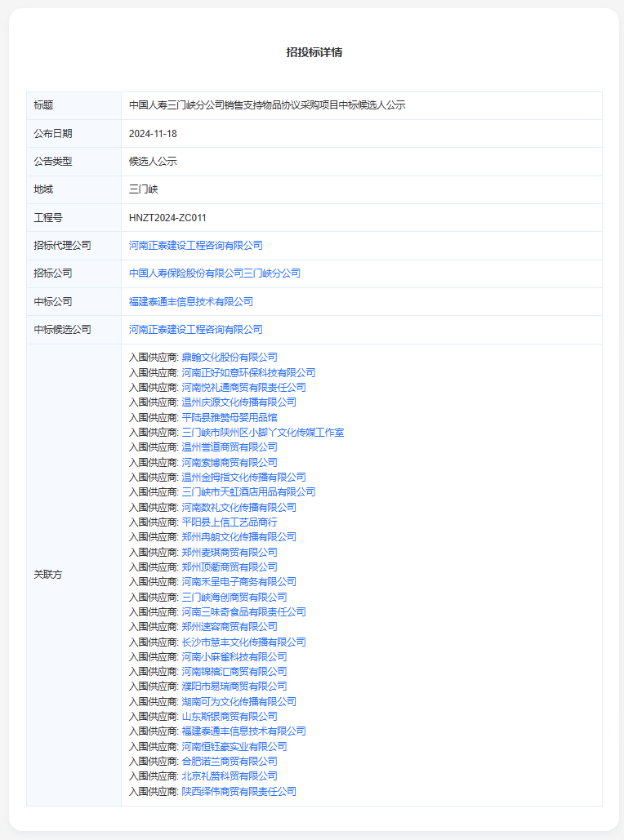
Task: Open 平阳县上信工艺品商行 supplier link
Action: pos(229,522)
